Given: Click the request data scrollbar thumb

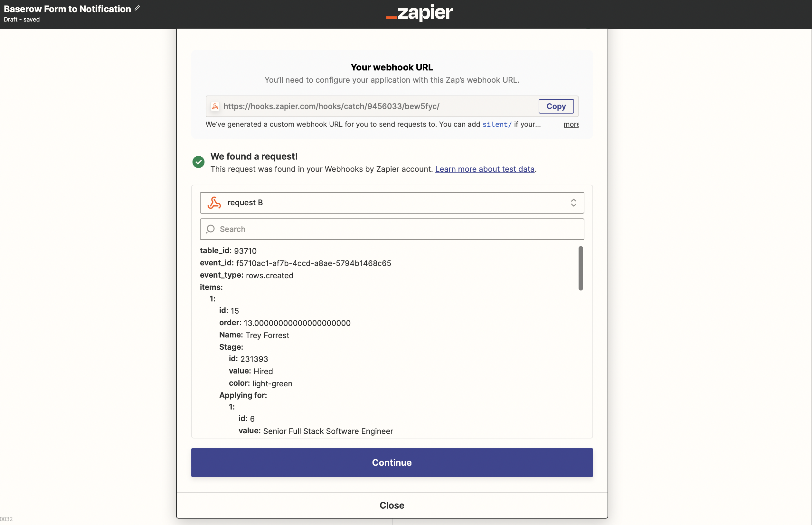Looking at the screenshot, I should (x=580, y=268).
